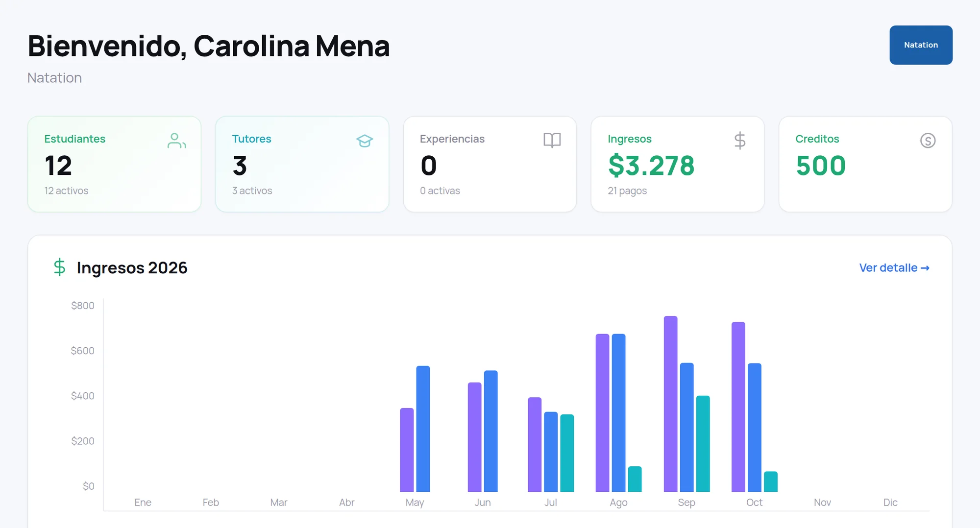Viewport: 980px width, 528px height.
Task: Click the coin icon in Creditos card
Action: pos(928,141)
